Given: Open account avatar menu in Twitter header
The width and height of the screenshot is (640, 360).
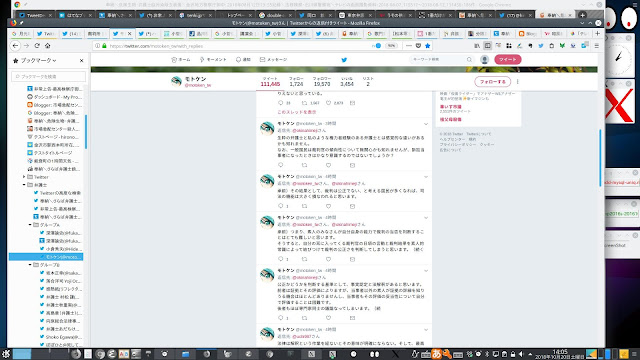Looking at the screenshot, I should [484, 60].
